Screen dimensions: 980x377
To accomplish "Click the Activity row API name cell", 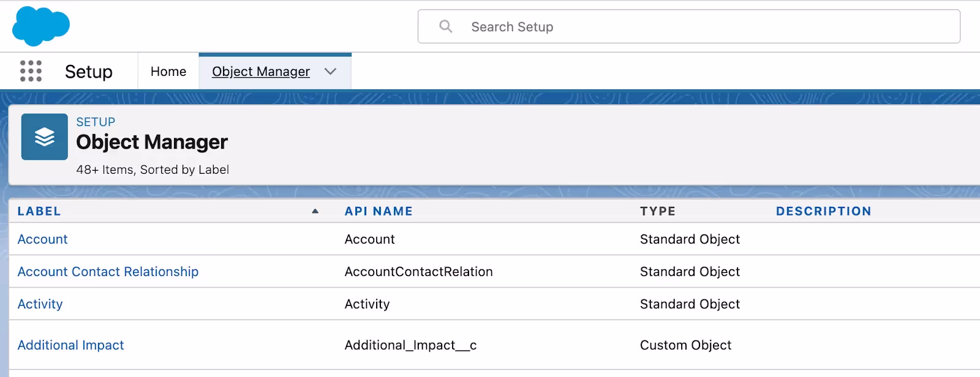I will pos(367,304).
